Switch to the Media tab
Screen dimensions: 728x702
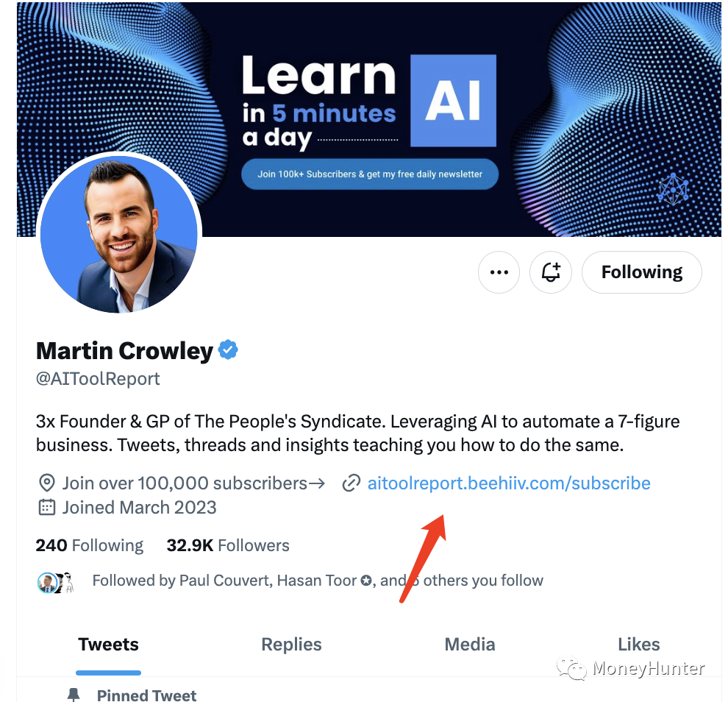(x=469, y=645)
